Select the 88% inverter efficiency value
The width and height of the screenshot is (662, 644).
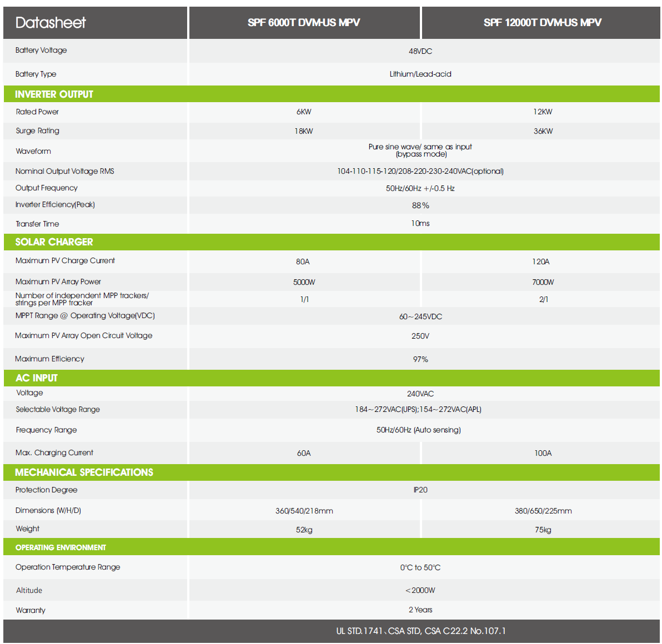(x=420, y=205)
